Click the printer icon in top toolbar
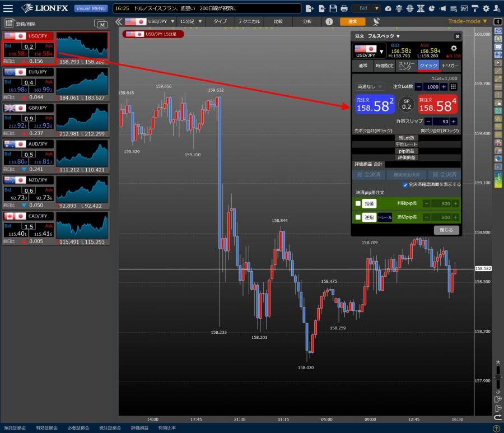The height and width of the screenshot is (433, 504). point(344,8)
